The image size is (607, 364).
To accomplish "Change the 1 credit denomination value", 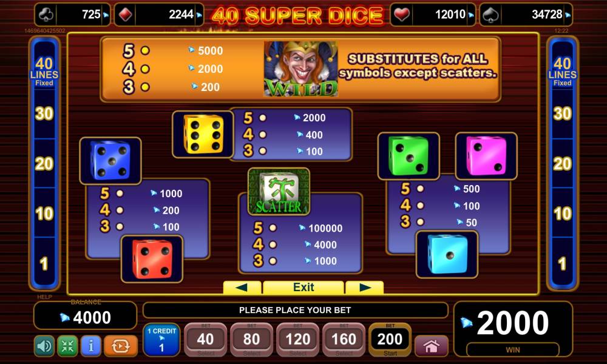I will [161, 340].
